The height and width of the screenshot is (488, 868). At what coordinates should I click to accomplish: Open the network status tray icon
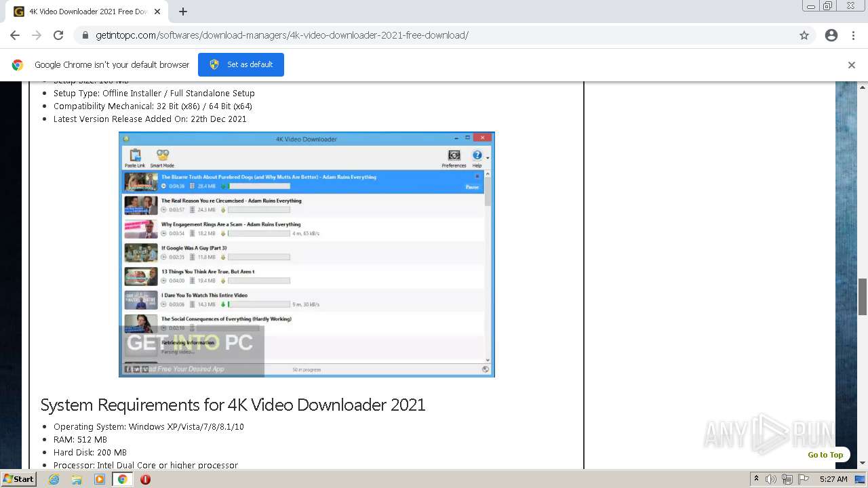click(787, 479)
